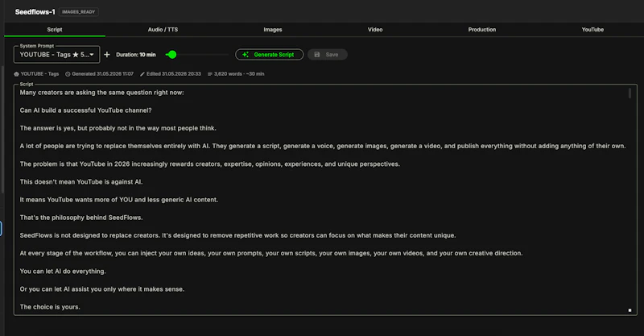
Task: Click the YOUTUBE - Tags prompt label icon
Action: pos(16,74)
